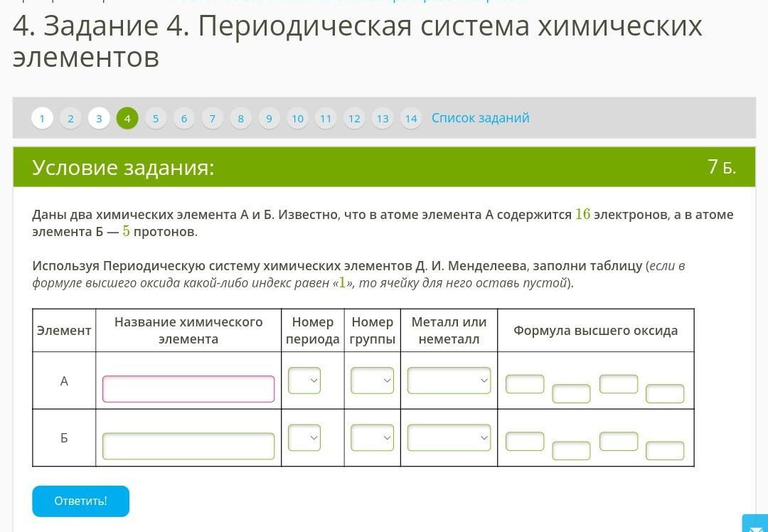
Task: Submit answer with Ответить! button
Action: point(81,501)
